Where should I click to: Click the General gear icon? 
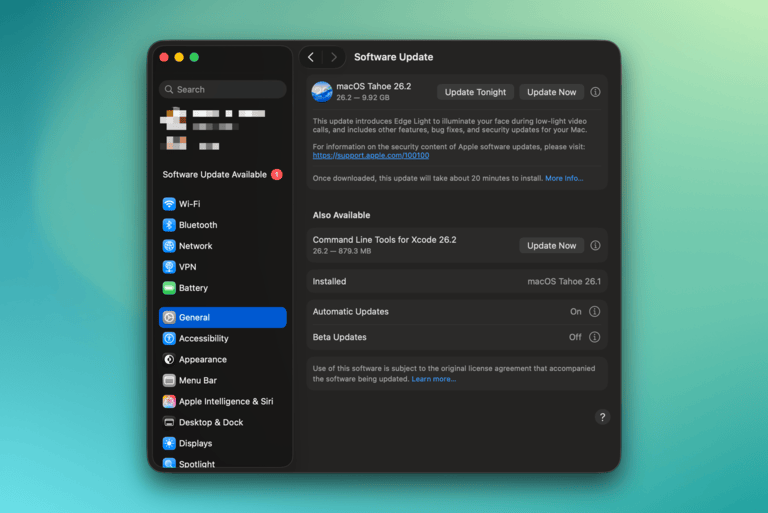pyautogui.click(x=169, y=318)
